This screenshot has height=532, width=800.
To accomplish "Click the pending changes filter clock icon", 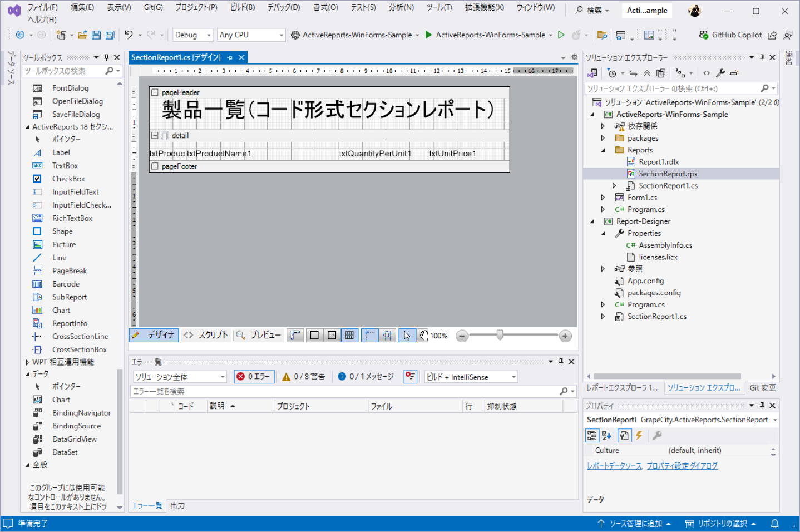I will tap(612, 73).
